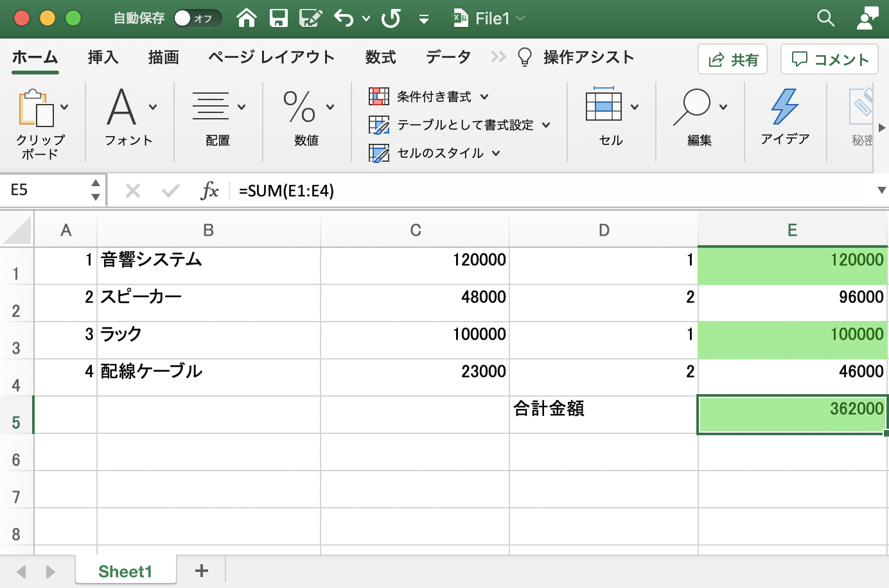Select column B header
Screen dimensions: 889x588
click(x=209, y=230)
